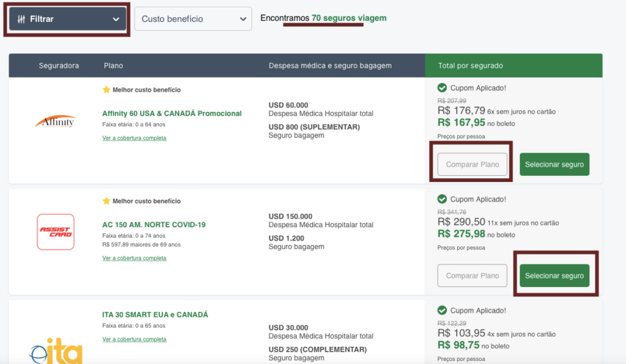Image resolution: width=626 pixels, height=364 pixels.
Task: Click the star icon on the Affinity plan
Action: tap(106, 90)
